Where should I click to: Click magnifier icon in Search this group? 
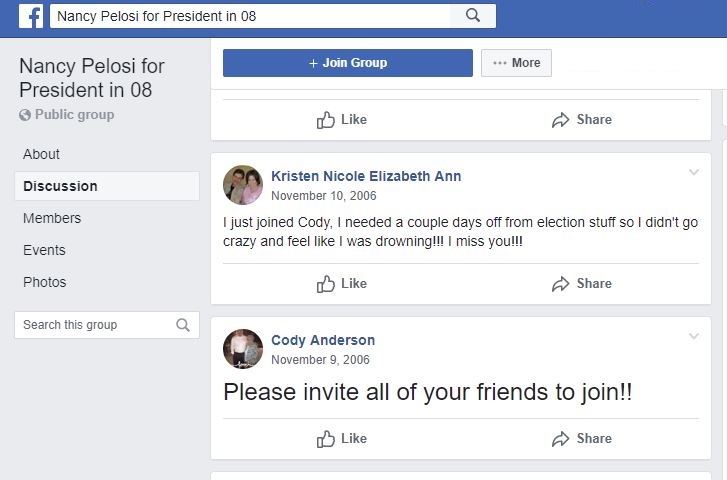pyautogui.click(x=183, y=325)
